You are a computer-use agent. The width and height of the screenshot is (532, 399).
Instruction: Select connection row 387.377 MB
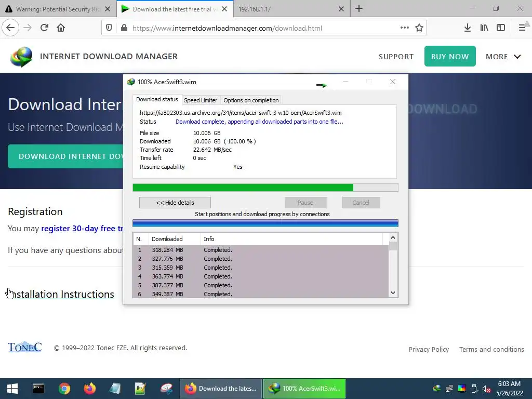[261, 285]
